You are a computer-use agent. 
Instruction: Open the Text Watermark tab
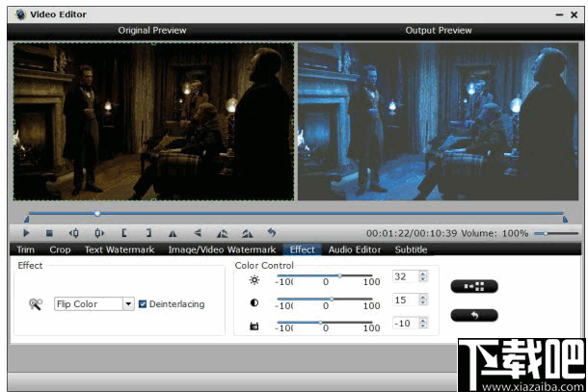tap(120, 249)
